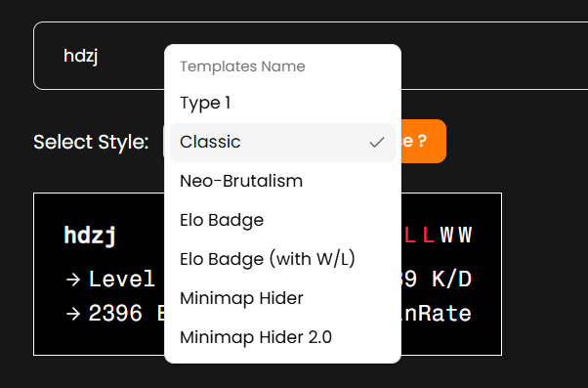The width and height of the screenshot is (588, 388).
Task: Click the bold hdzj name in preview
Action: (90, 237)
